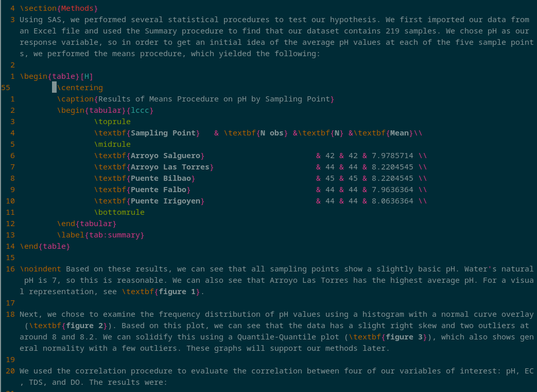Click the \toprule command

(112, 122)
